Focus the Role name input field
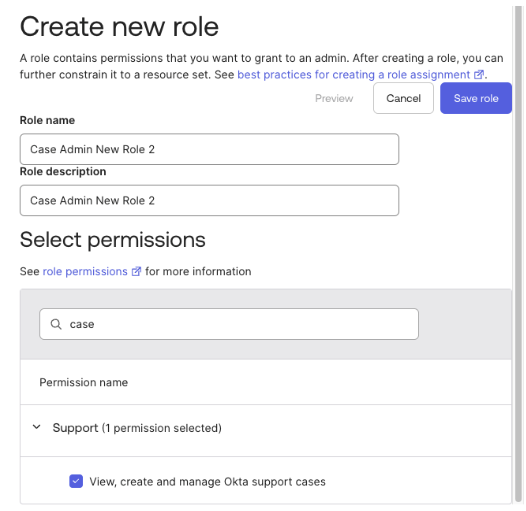 point(209,149)
